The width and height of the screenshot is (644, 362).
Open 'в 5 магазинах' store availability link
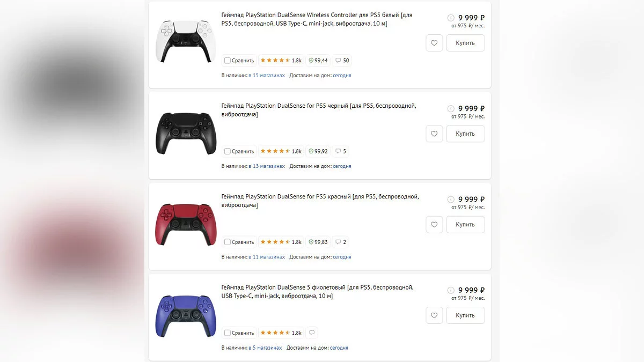click(265, 348)
